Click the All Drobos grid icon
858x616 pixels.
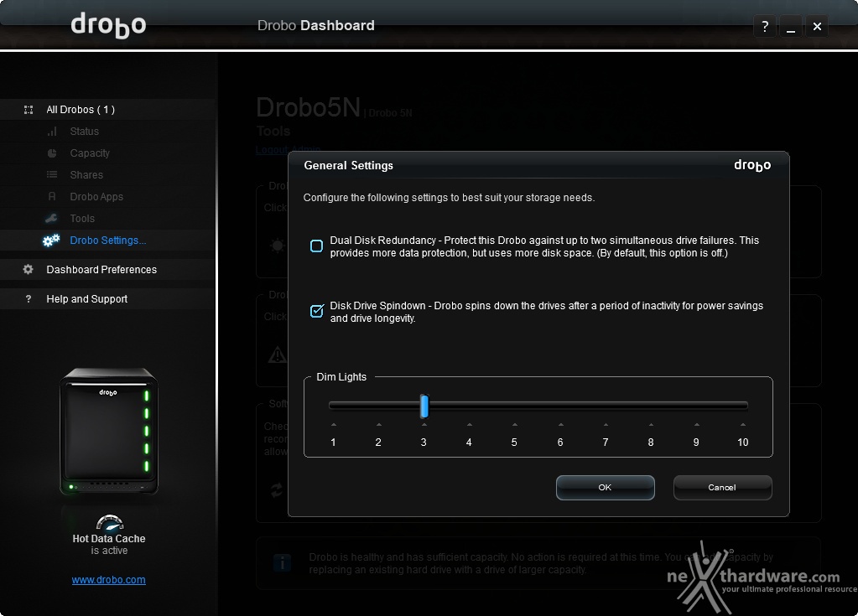coord(29,110)
